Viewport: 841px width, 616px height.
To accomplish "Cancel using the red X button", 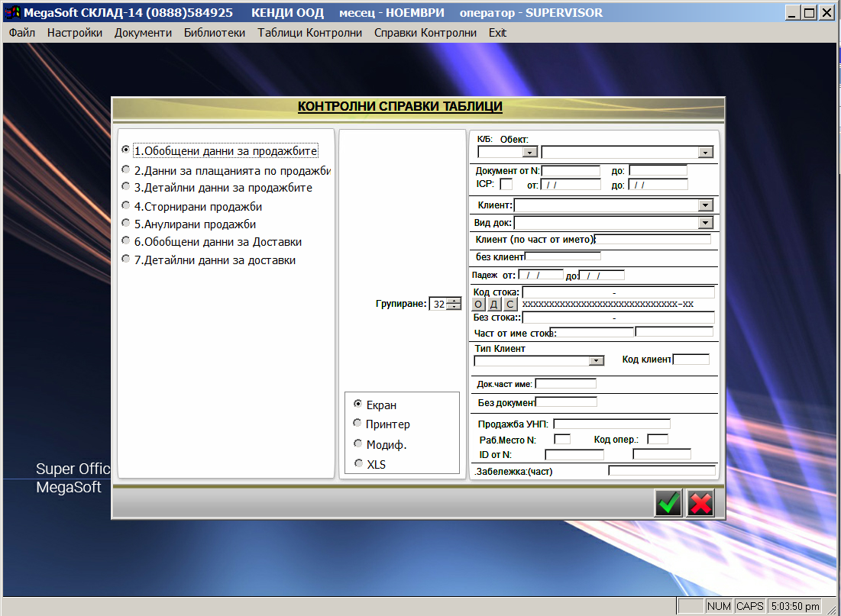I will pos(700,504).
